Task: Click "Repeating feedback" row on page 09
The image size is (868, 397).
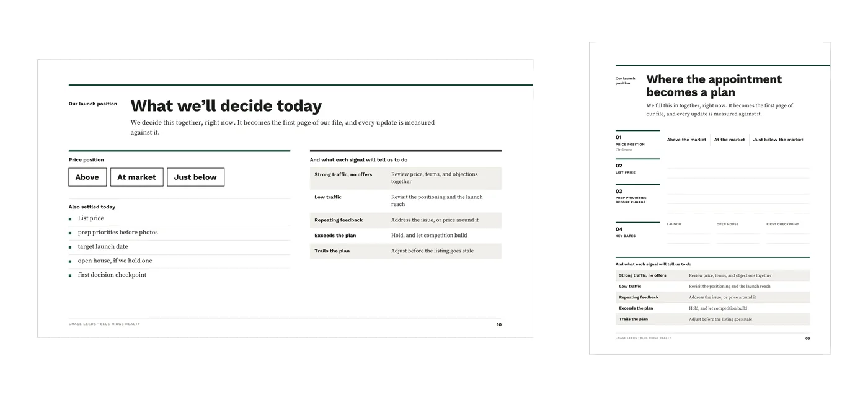Action: click(712, 297)
